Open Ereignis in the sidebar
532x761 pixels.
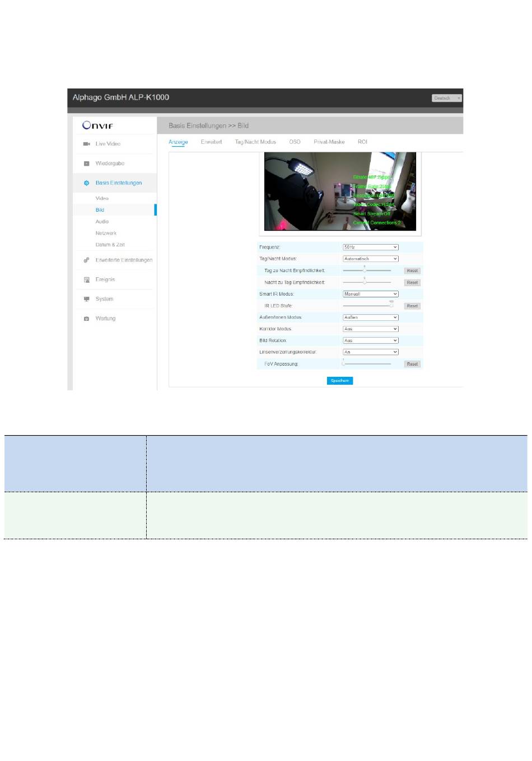click(x=105, y=279)
